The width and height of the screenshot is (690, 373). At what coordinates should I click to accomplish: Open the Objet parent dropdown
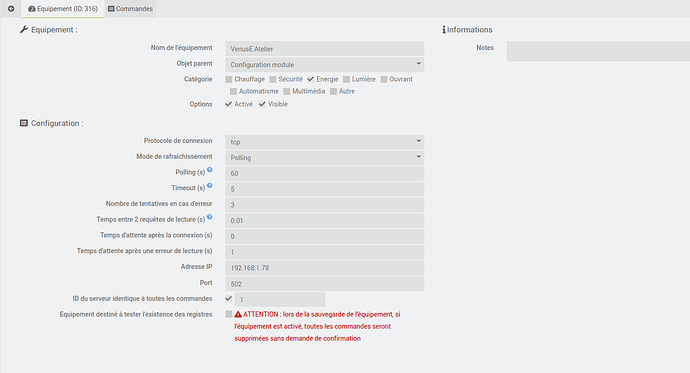tap(325, 65)
